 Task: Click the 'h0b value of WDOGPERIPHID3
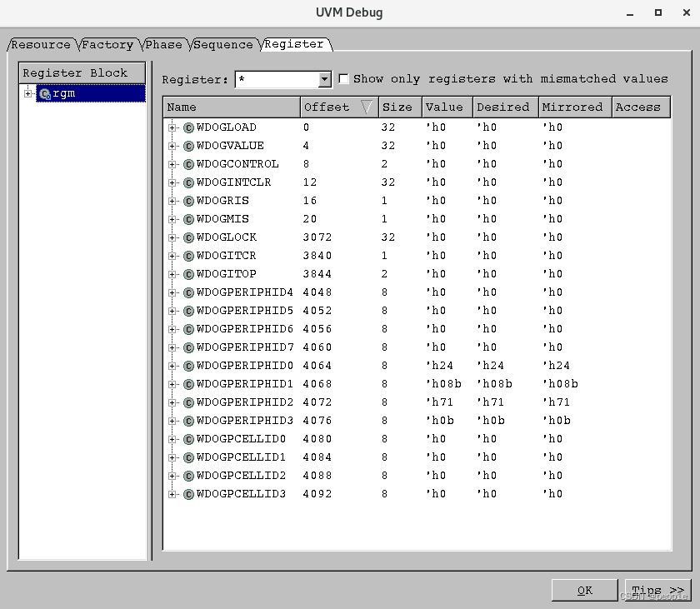(x=440, y=421)
